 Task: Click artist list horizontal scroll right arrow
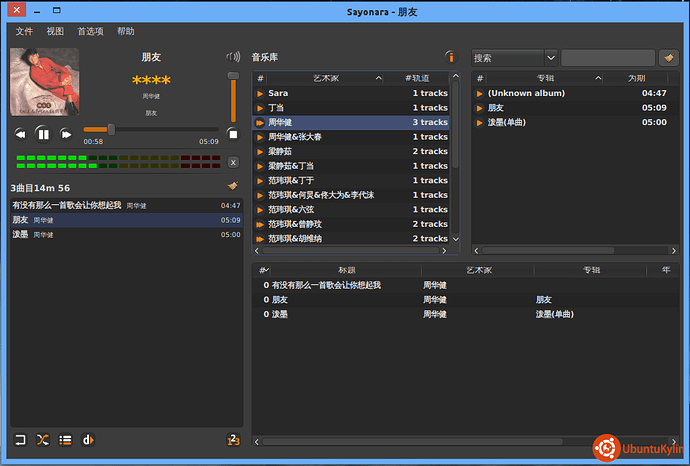[444, 250]
